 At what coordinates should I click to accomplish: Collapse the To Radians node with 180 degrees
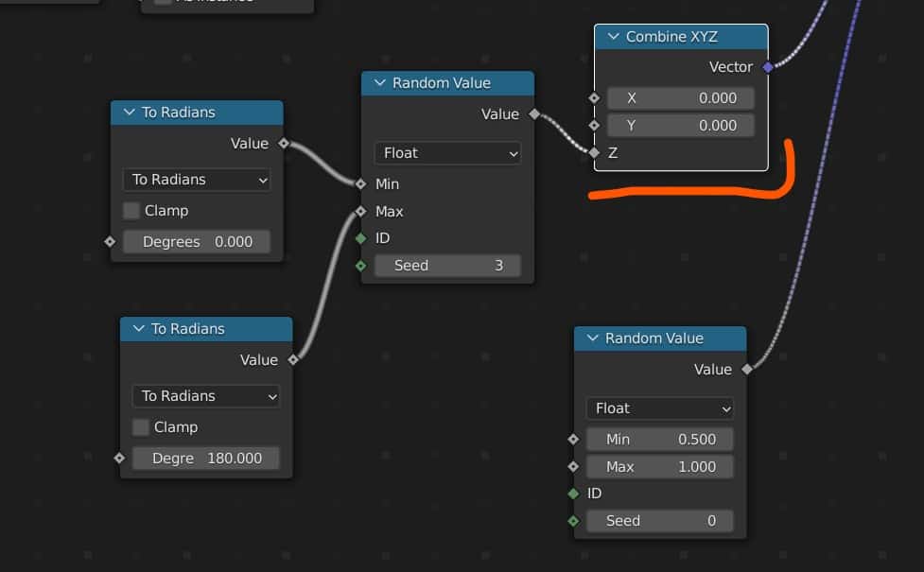click(138, 329)
